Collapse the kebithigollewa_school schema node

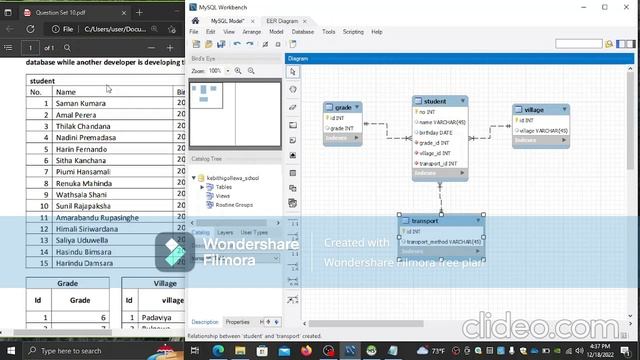194,178
